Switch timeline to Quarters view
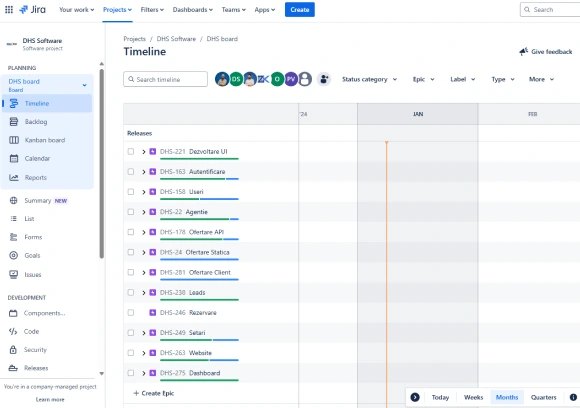This screenshot has width=580, height=408. (543, 397)
